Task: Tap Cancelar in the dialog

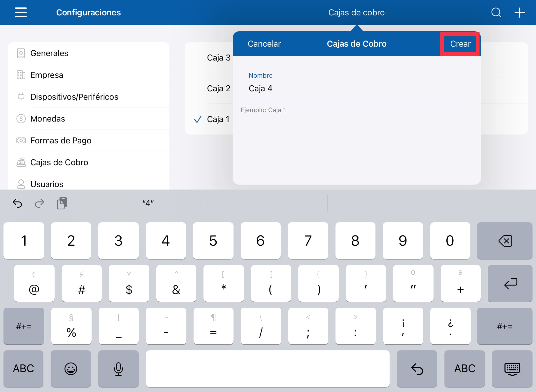Action: 264,44
